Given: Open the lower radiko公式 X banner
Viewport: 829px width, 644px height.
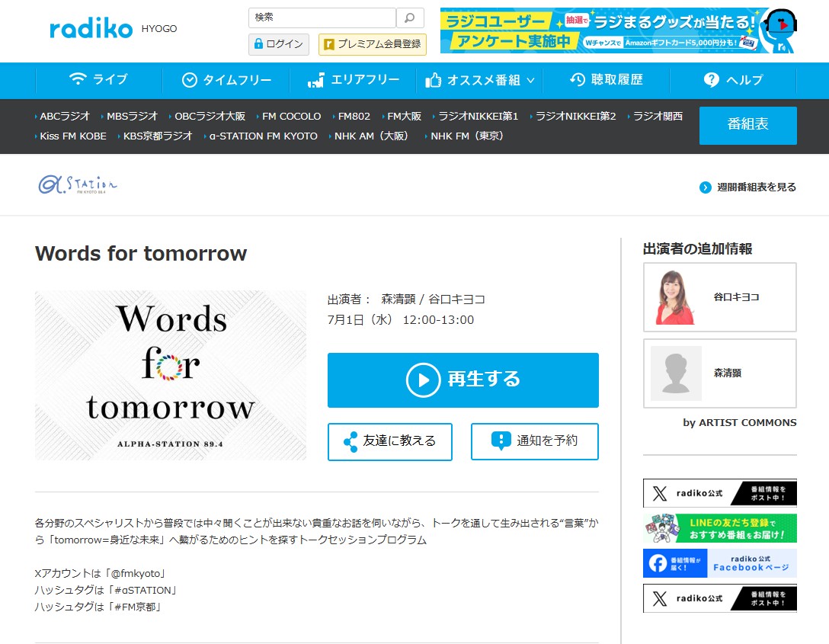Looking at the screenshot, I should pos(719,598).
